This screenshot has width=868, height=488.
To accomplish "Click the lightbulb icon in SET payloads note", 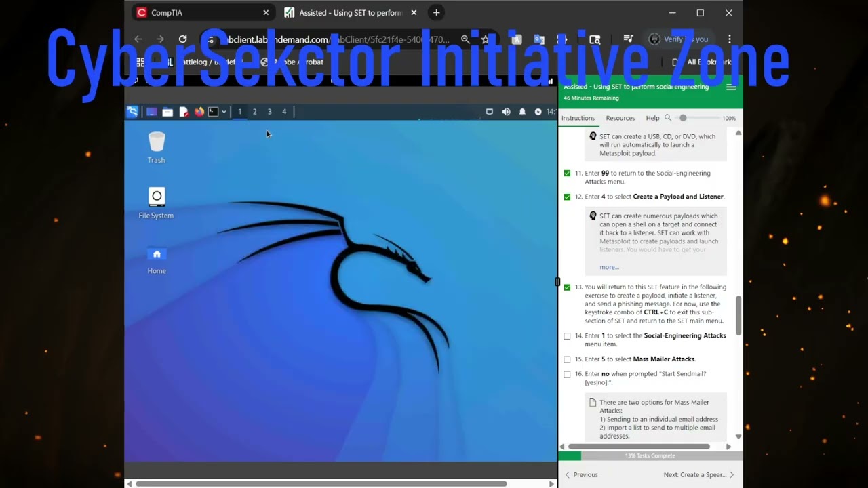I will click(593, 216).
